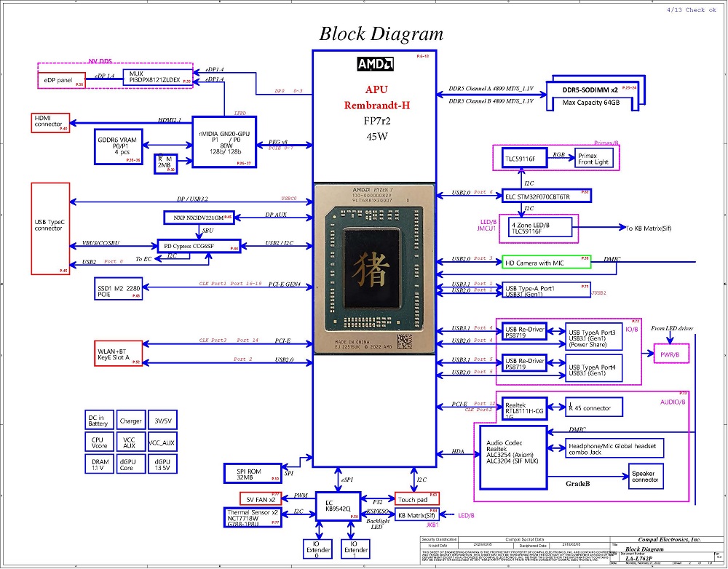Select the IO Extender 0 block
Screen dimensions: 728x569
(x=318, y=549)
